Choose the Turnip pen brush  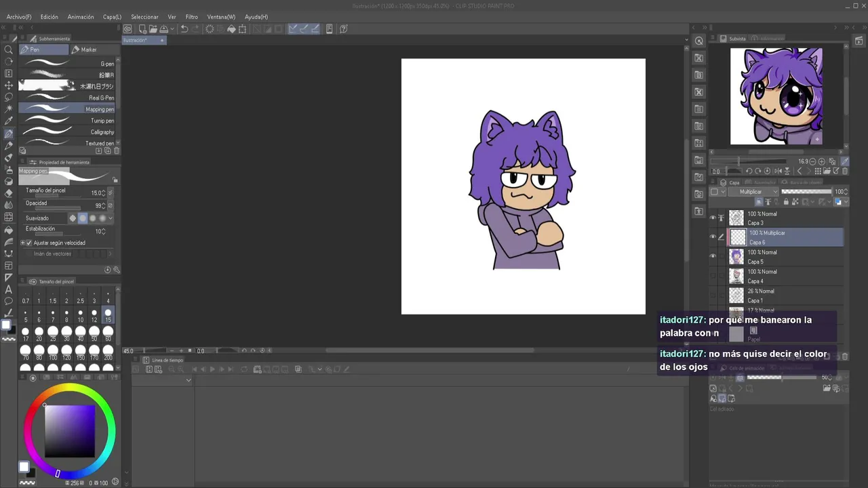68,121
